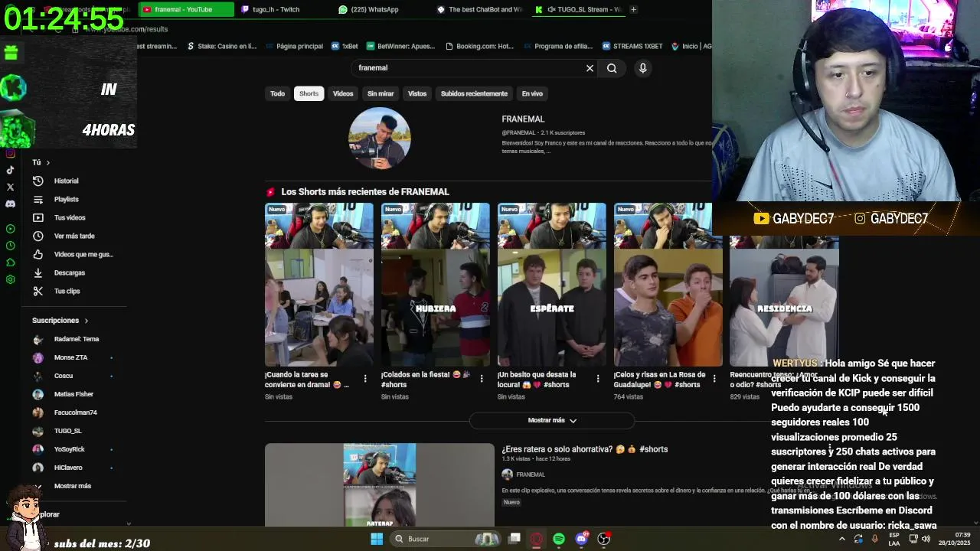Play the '¡Colados en la fiesta!' short thumbnail
This screenshot has width=980, height=551.
pos(436,285)
